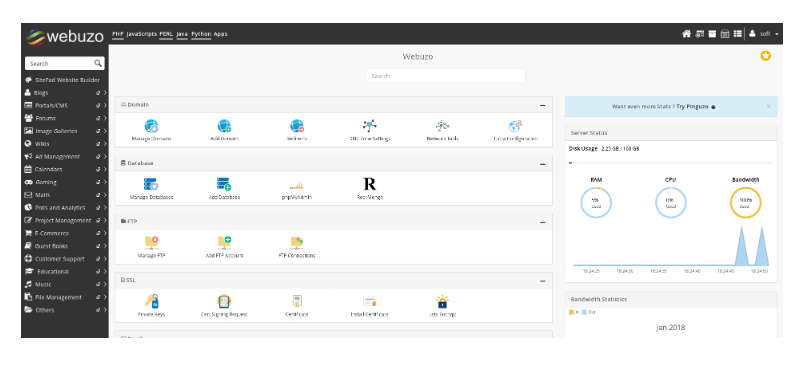Open Music category
This screenshot has height=389, width=792.
(x=43, y=284)
